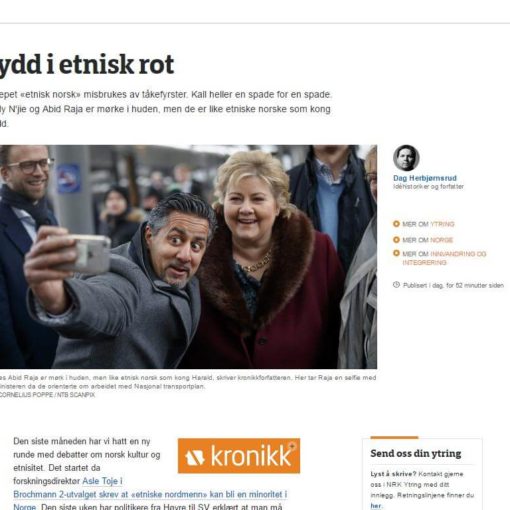Open the selfie photo of Abid Raja
Image resolution: width=510 pixels, height=510 pixels.
click(188, 257)
